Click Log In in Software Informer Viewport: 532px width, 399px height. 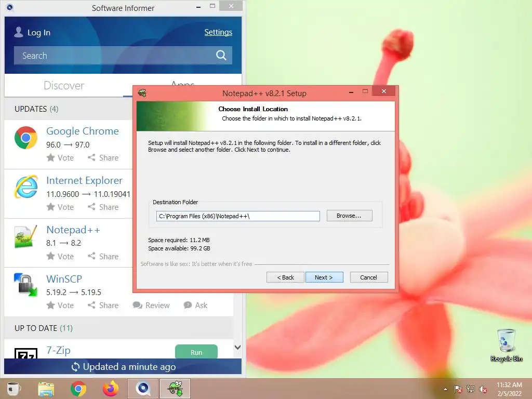pos(38,33)
